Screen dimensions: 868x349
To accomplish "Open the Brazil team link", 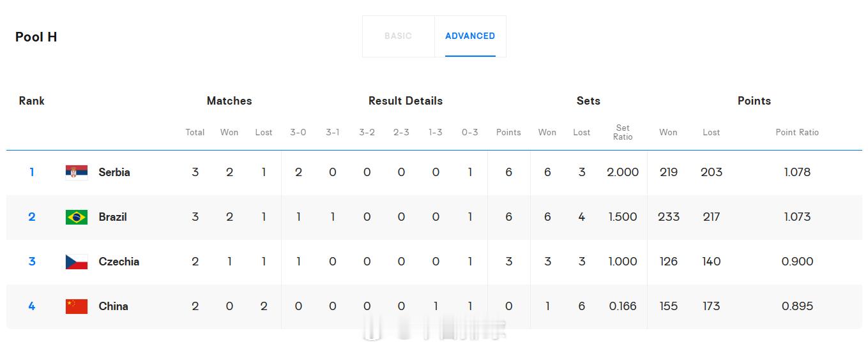I will [112, 217].
